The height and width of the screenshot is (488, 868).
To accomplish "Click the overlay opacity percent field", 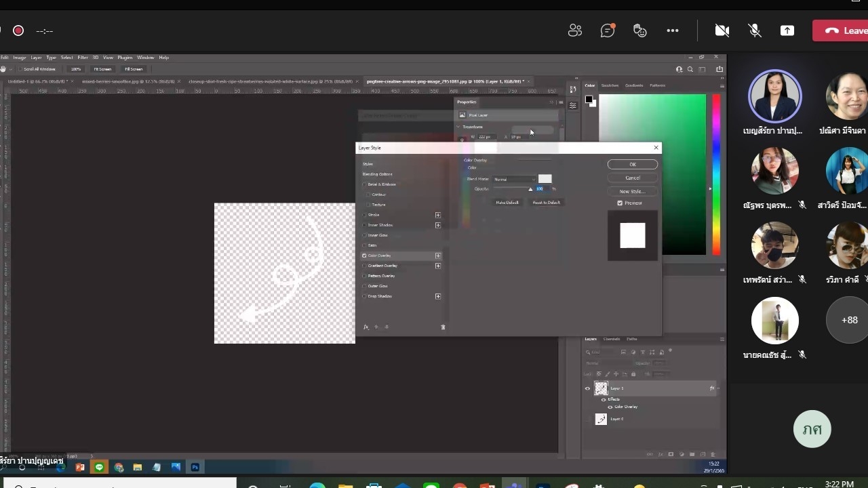I will (x=542, y=189).
